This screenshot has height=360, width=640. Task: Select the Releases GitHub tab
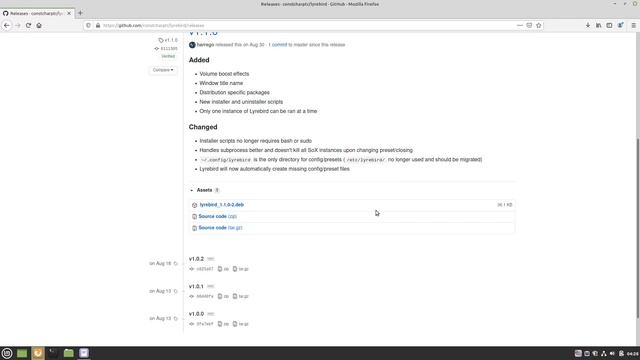click(37, 13)
